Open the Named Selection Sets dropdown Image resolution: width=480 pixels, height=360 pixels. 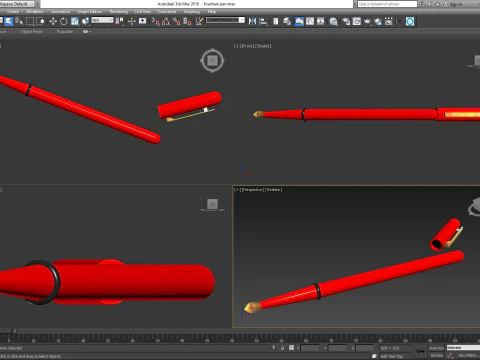coord(225,20)
